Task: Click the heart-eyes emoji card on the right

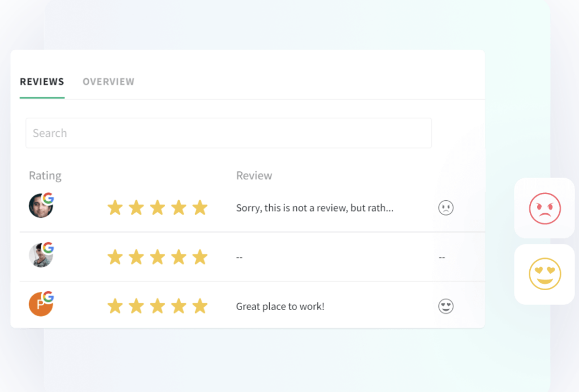Action: pyautogui.click(x=544, y=274)
